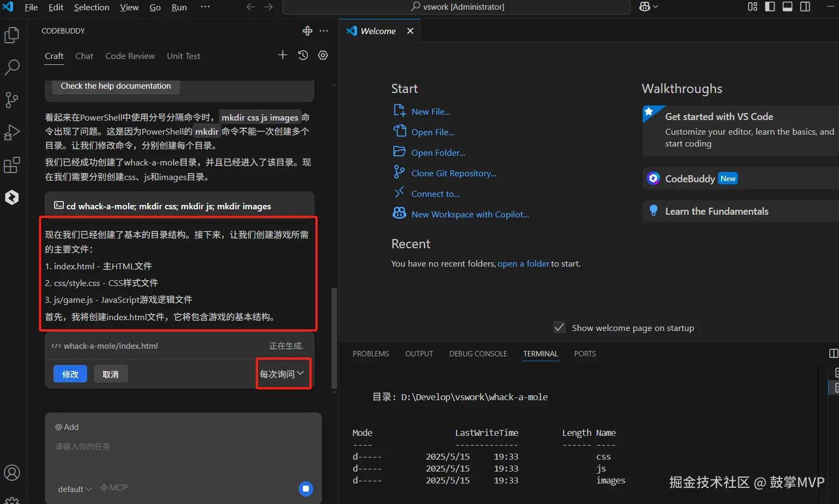The height and width of the screenshot is (504, 839).
Task: Click the Open Folder... link
Action: [x=438, y=153]
